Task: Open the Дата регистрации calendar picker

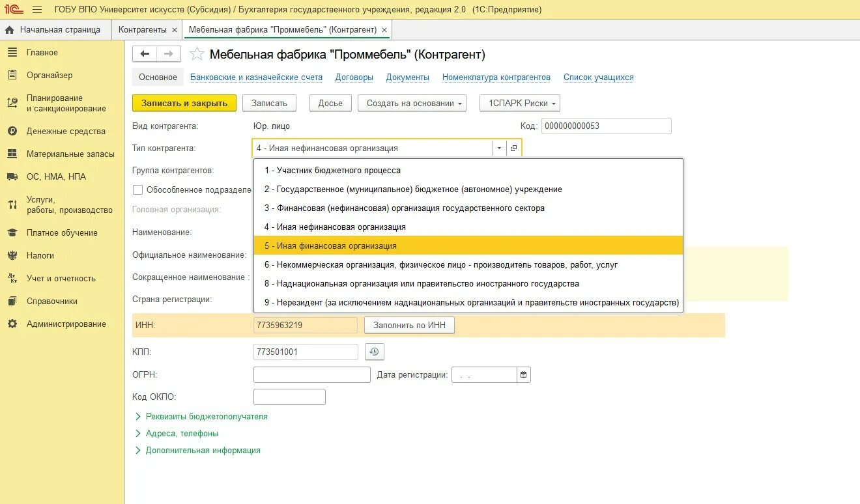Action: pos(524,375)
